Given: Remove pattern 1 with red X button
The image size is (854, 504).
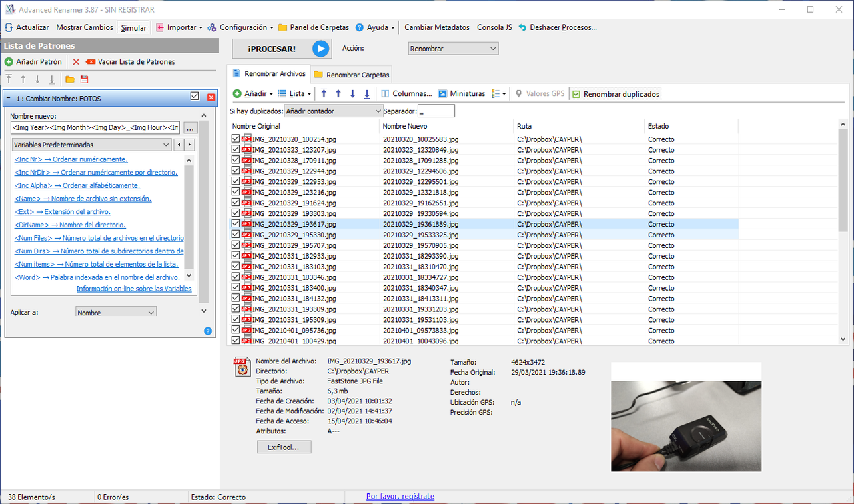Looking at the screenshot, I should click(211, 98).
